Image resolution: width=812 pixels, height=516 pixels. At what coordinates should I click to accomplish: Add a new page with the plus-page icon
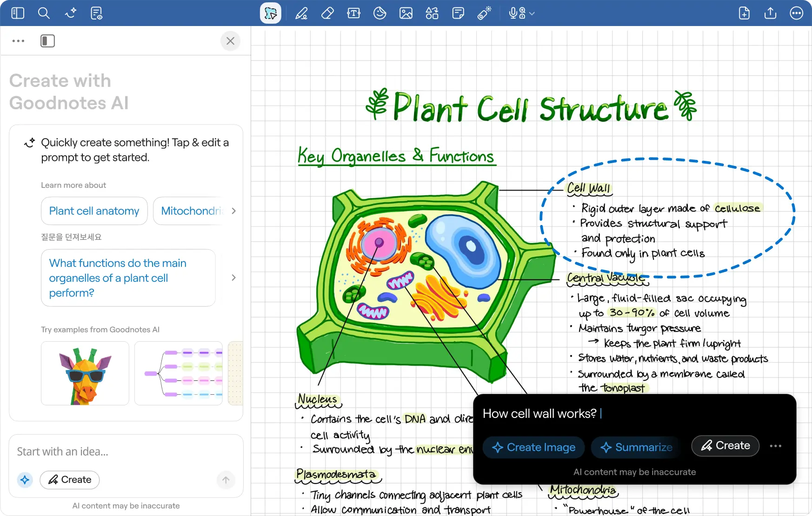click(744, 13)
